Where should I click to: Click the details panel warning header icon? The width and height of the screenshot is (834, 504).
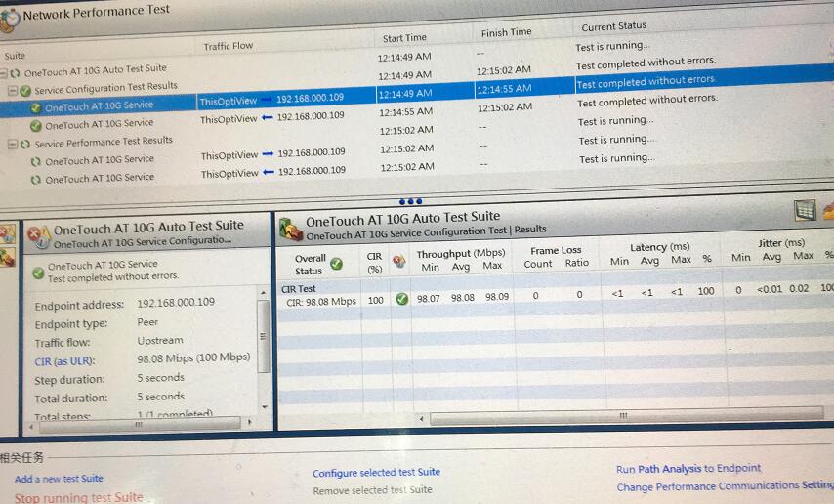pos(39,235)
